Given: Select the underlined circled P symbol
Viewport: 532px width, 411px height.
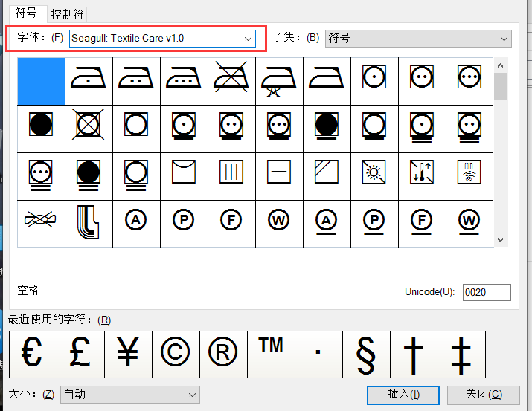Looking at the screenshot, I should [x=374, y=224].
